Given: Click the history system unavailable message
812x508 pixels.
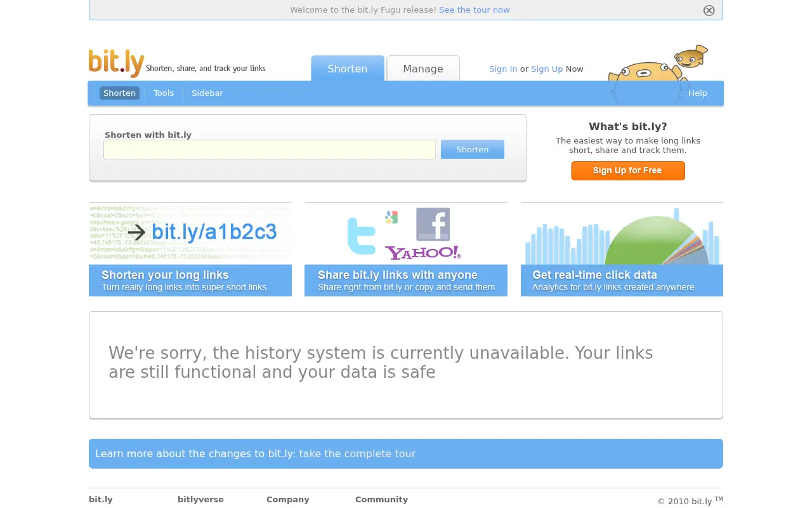Looking at the screenshot, I should click(x=381, y=362).
